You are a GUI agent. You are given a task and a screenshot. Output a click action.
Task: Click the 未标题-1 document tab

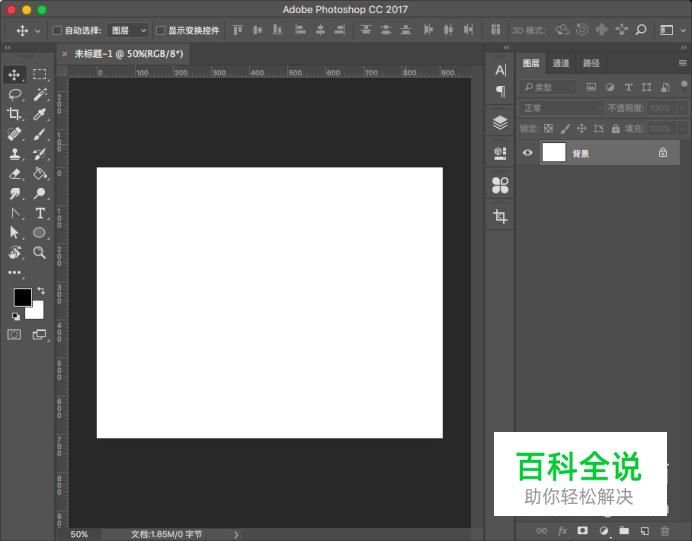pos(128,53)
